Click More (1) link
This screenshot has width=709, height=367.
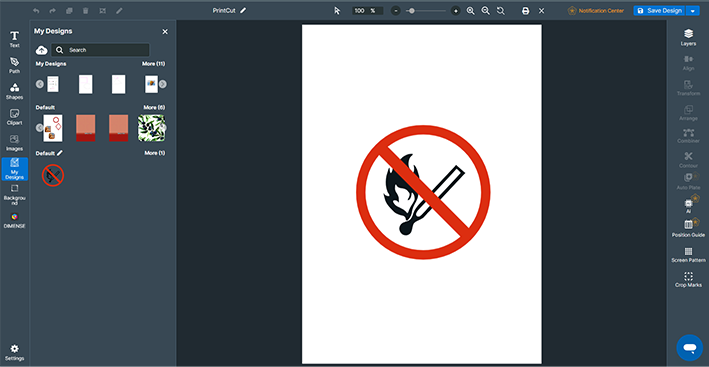pos(155,153)
